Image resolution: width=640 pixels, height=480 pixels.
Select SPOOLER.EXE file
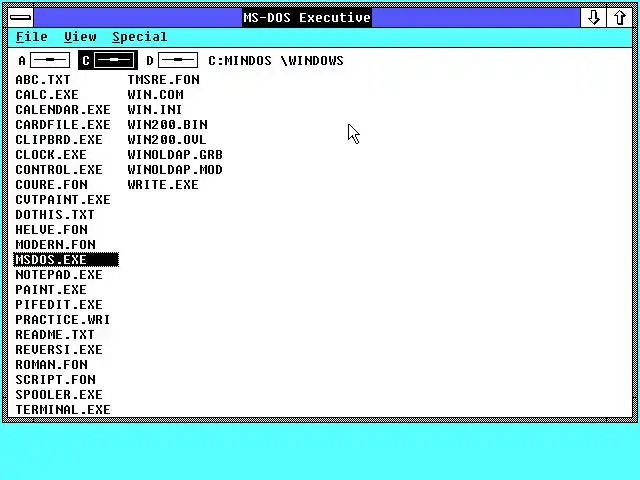click(59, 395)
